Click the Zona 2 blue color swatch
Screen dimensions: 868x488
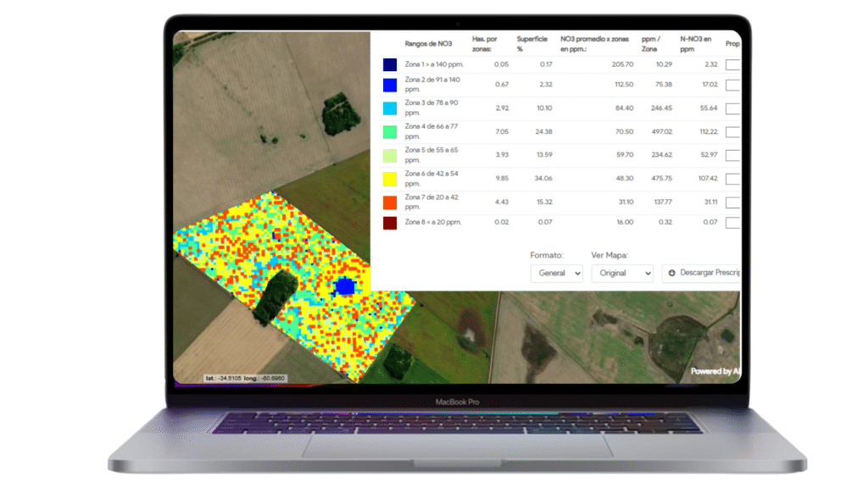390,85
